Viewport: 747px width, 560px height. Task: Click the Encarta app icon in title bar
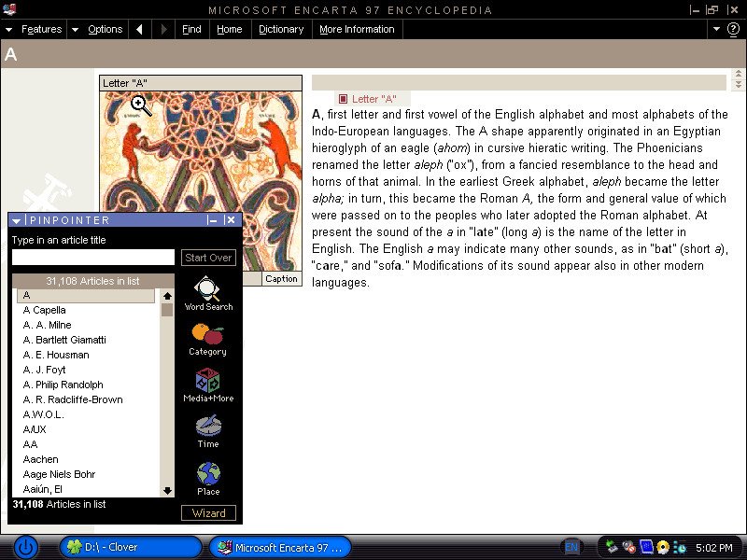pyautogui.click(x=9, y=8)
